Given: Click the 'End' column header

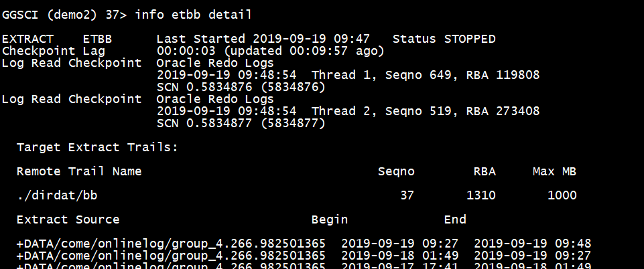Looking at the screenshot, I should click(455, 219).
